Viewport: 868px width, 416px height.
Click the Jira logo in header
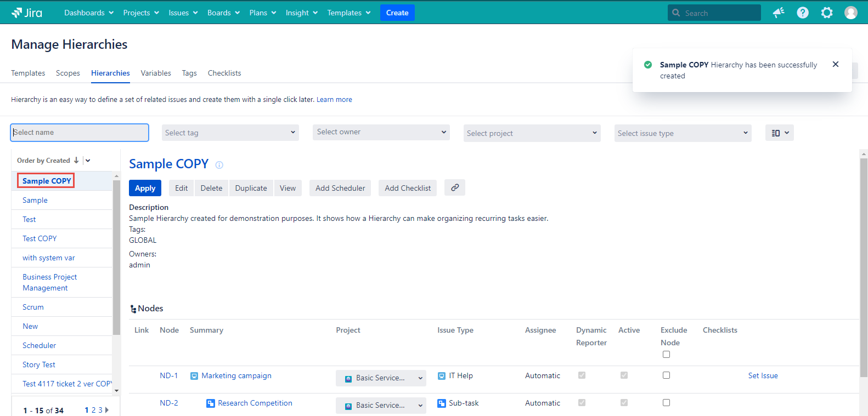pyautogui.click(x=27, y=13)
